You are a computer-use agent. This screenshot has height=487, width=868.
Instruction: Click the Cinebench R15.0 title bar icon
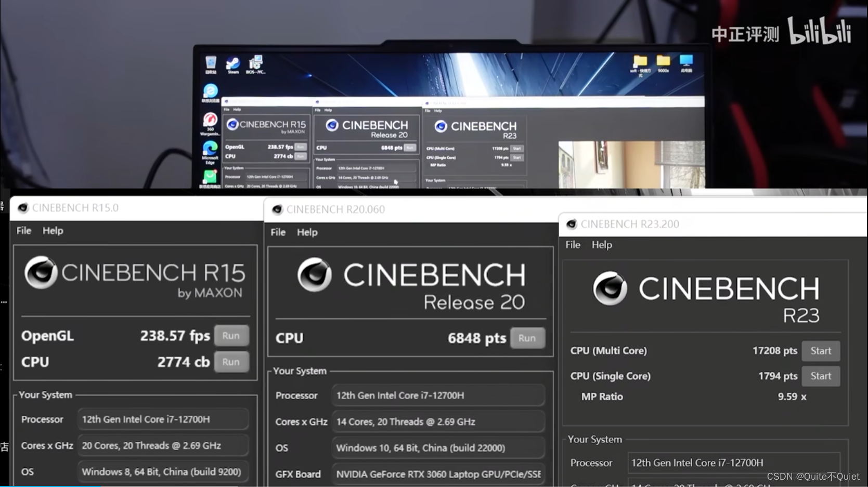pyautogui.click(x=22, y=208)
